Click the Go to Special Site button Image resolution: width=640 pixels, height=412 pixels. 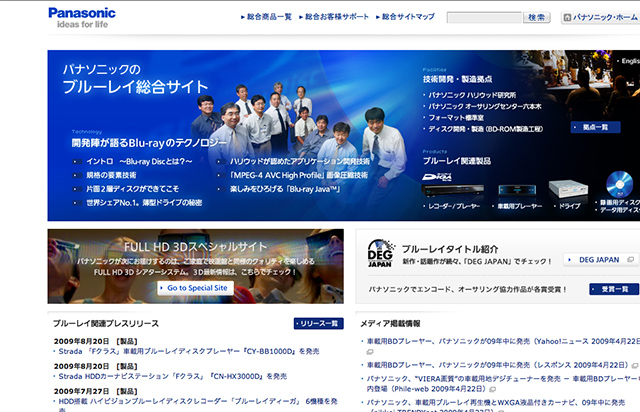point(196,288)
